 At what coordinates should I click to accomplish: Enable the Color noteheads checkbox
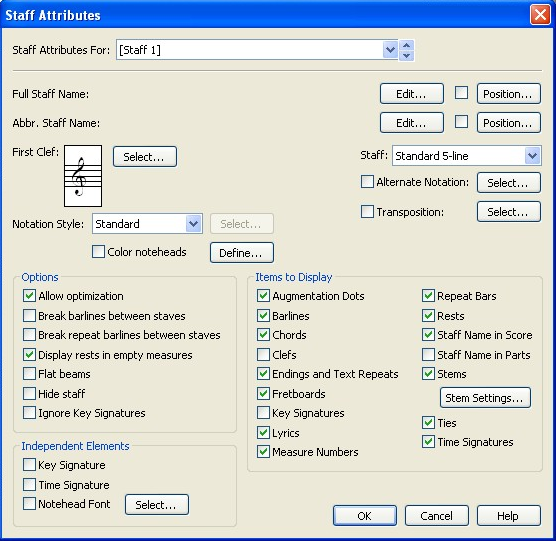click(98, 252)
